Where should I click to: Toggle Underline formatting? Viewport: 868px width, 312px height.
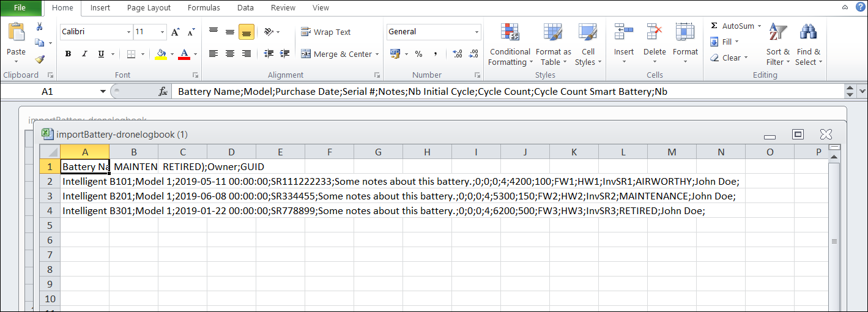tap(101, 54)
